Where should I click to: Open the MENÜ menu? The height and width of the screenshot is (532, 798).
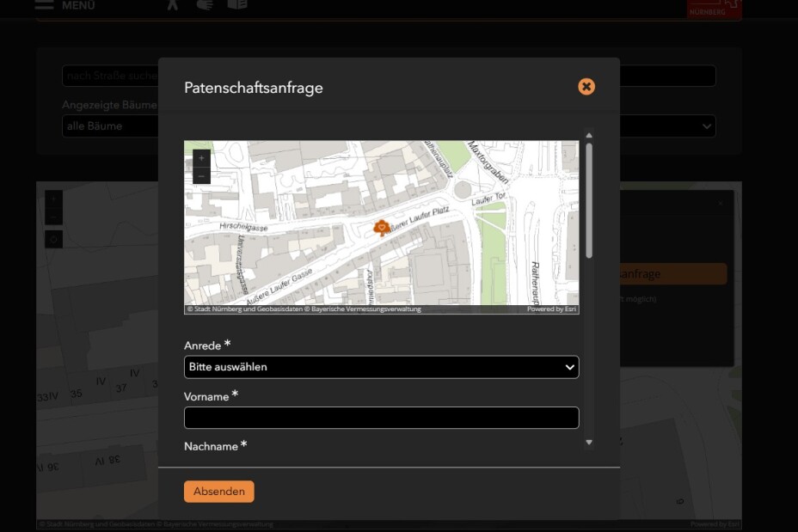click(78, 5)
